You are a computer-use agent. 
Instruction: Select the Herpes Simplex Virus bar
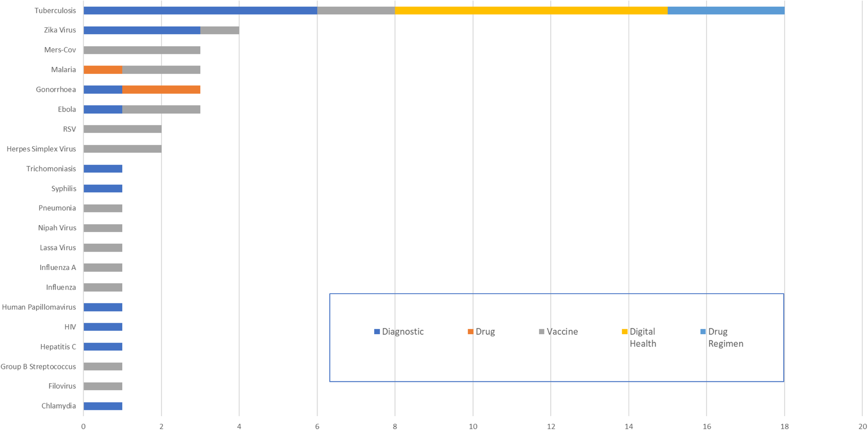tap(123, 149)
